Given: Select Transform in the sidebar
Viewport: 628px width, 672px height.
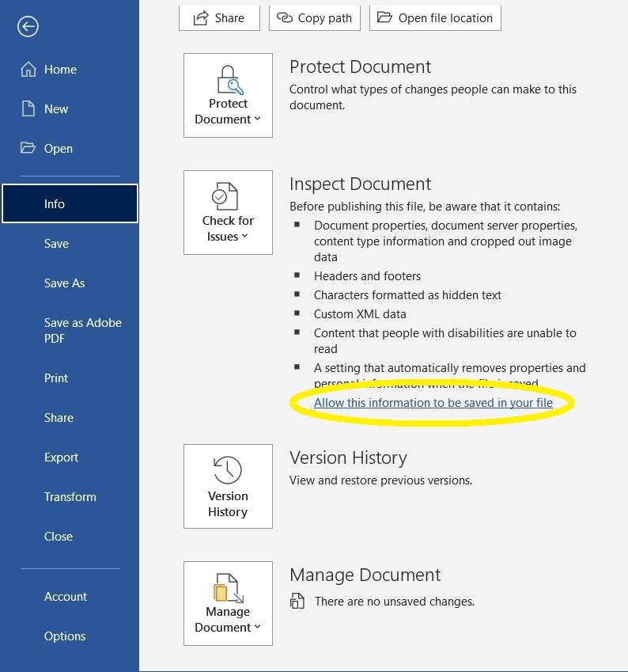Looking at the screenshot, I should tap(70, 497).
